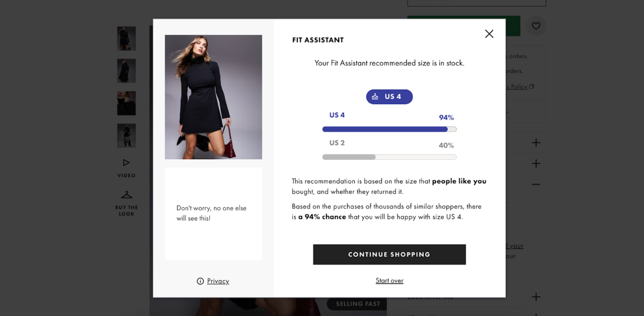The width and height of the screenshot is (644, 316).
Task: Expand the second plus section on the right
Action: pos(536,163)
